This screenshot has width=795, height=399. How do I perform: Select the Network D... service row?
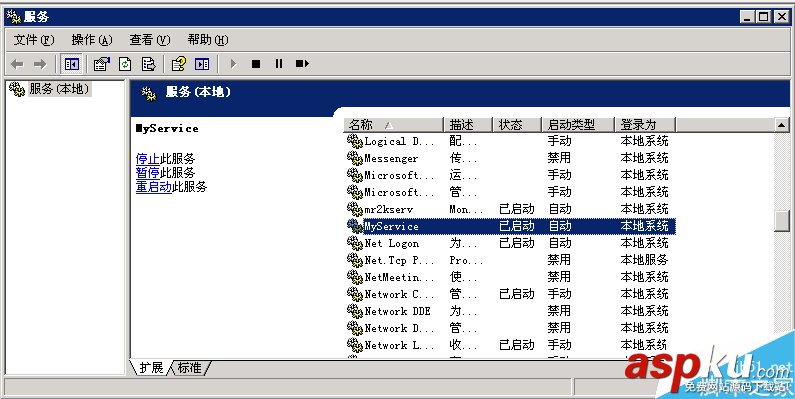point(510,328)
